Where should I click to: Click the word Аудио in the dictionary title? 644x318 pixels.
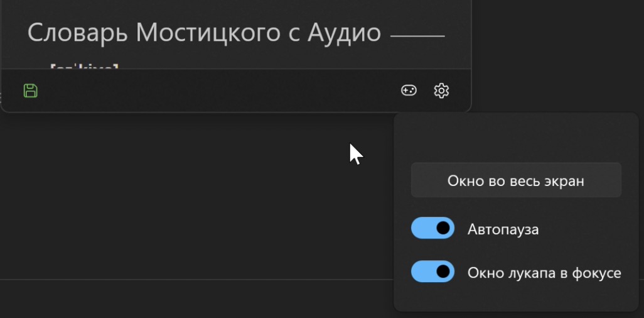[344, 33]
